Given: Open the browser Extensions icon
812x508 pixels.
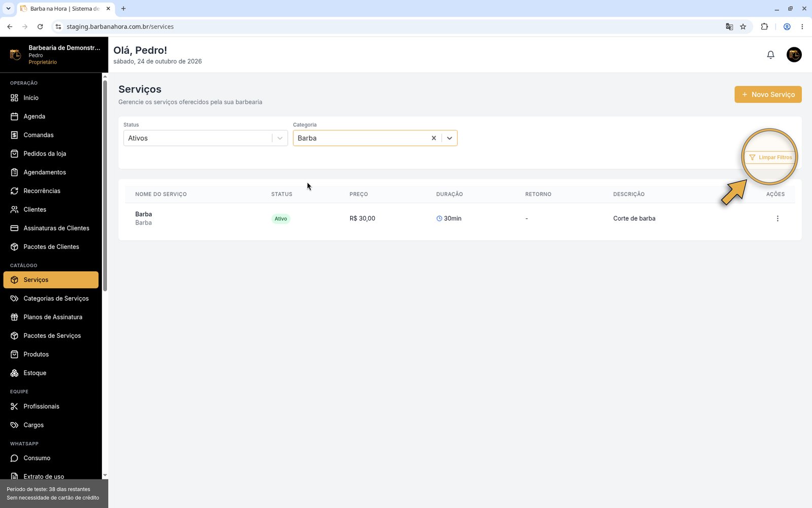Looking at the screenshot, I should click(x=764, y=27).
